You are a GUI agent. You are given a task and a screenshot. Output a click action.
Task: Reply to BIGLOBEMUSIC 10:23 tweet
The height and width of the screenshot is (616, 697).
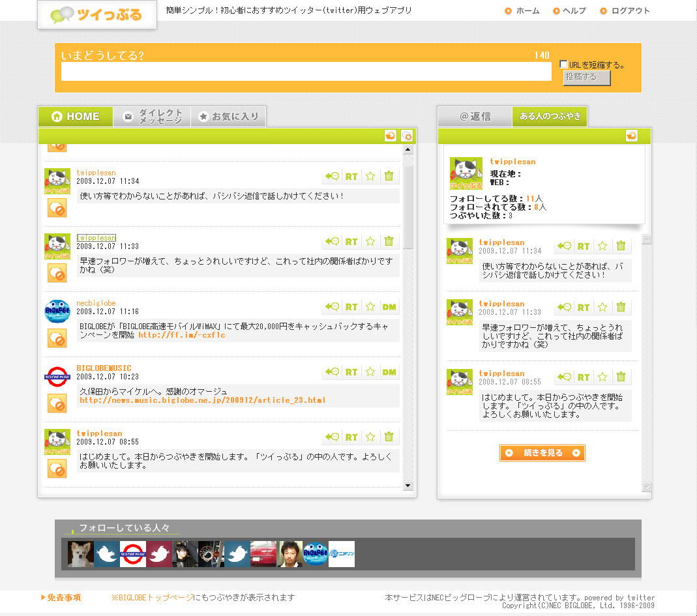[x=332, y=372]
